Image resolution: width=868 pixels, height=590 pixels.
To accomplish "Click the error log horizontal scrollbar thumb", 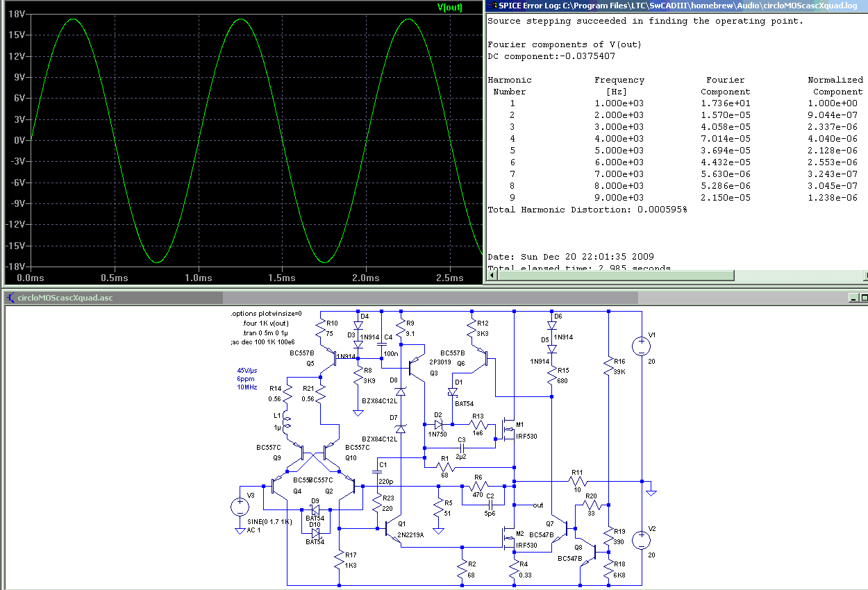I will coord(615,276).
